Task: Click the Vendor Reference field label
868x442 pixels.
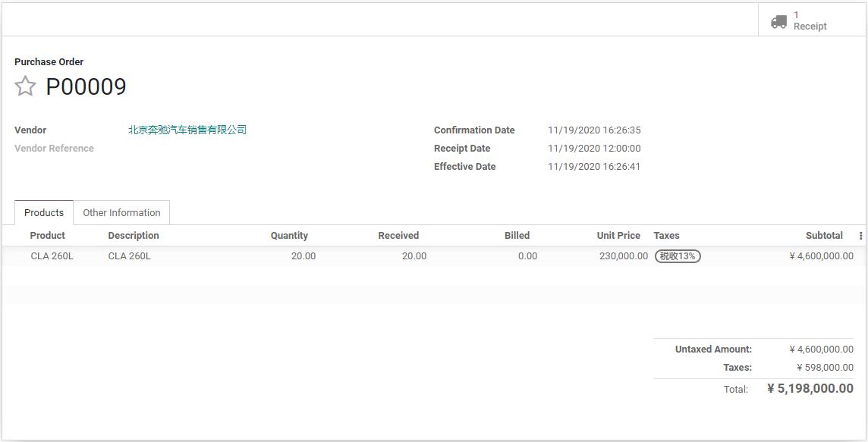Action: pyautogui.click(x=55, y=149)
